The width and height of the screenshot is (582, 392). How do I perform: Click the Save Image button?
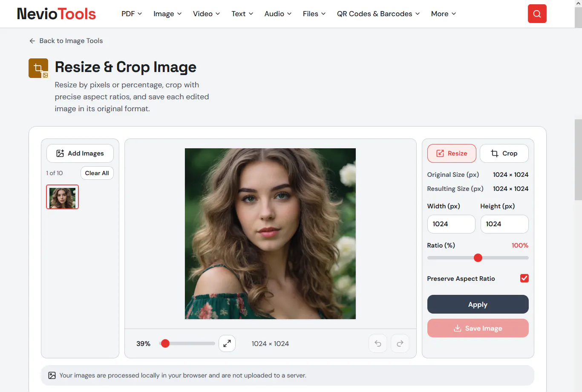click(478, 328)
